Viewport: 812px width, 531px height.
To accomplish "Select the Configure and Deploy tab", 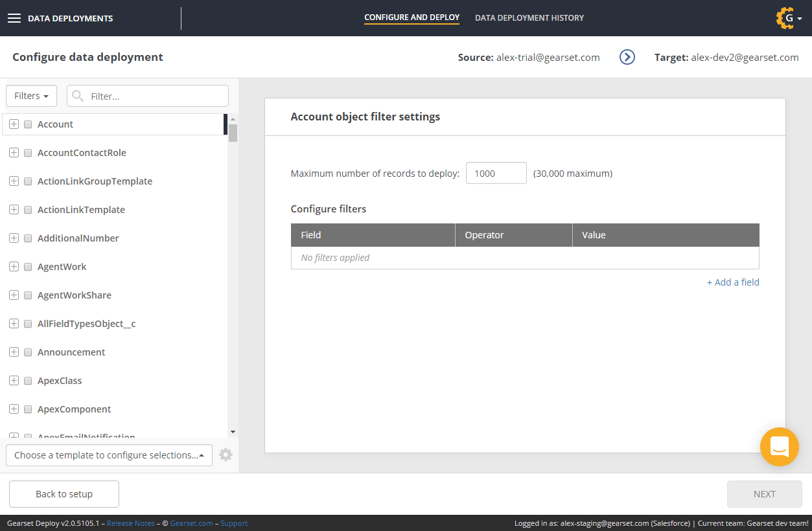I will [412, 18].
